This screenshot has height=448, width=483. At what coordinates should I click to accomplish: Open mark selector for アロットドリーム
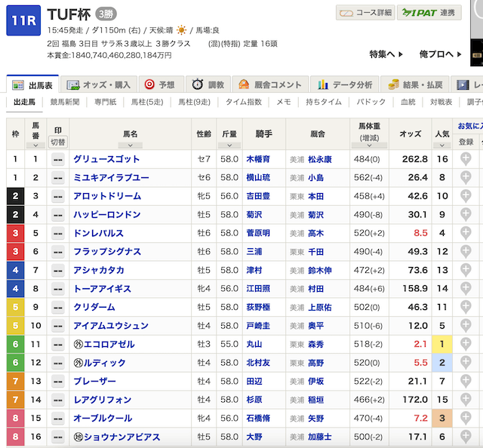[58, 196]
